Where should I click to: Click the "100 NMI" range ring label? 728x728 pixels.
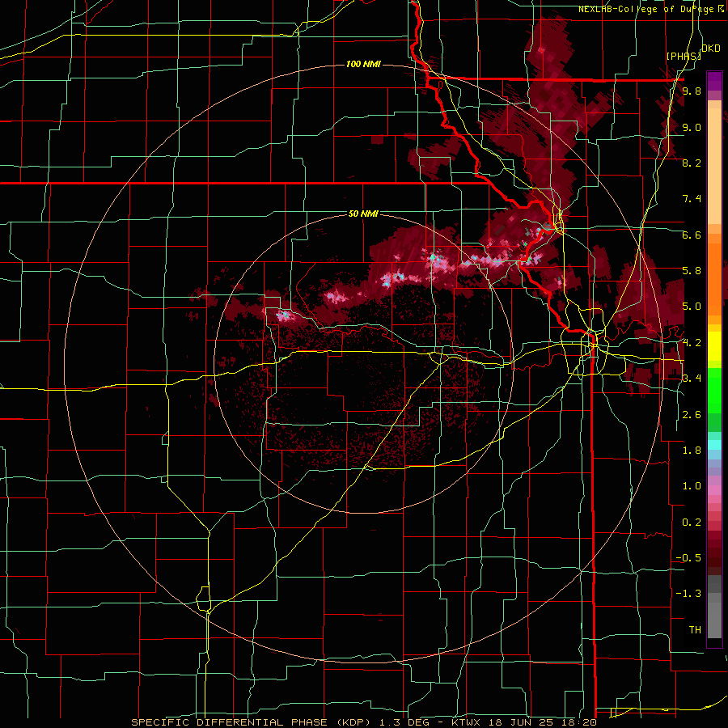coord(363,64)
